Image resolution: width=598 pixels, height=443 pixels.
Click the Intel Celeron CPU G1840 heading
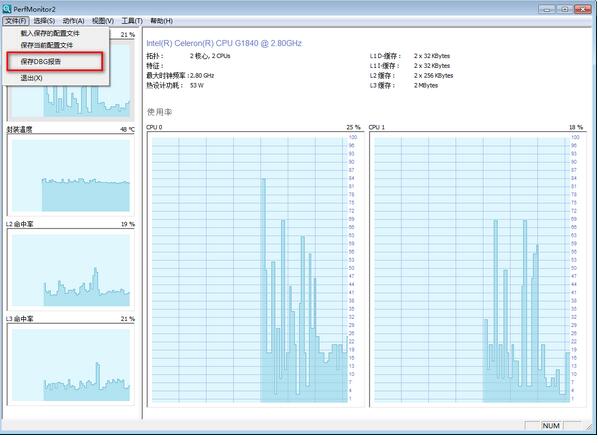[224, 43]
